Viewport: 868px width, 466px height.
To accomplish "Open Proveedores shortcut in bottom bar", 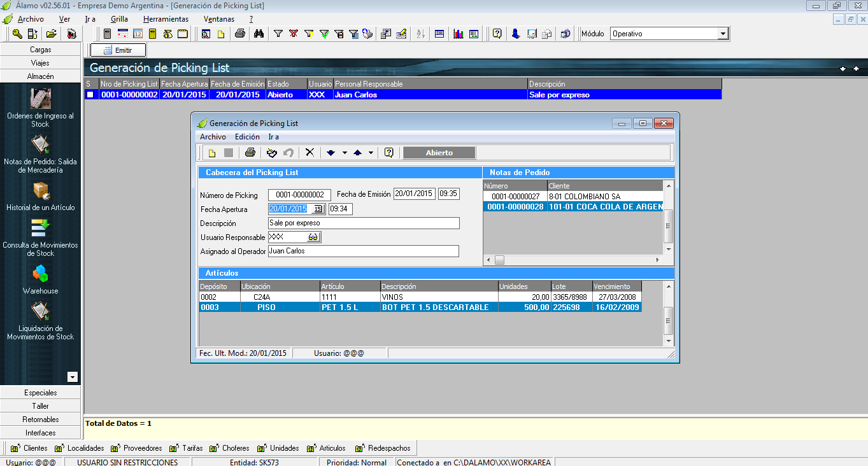I will (x=136, y=448).
